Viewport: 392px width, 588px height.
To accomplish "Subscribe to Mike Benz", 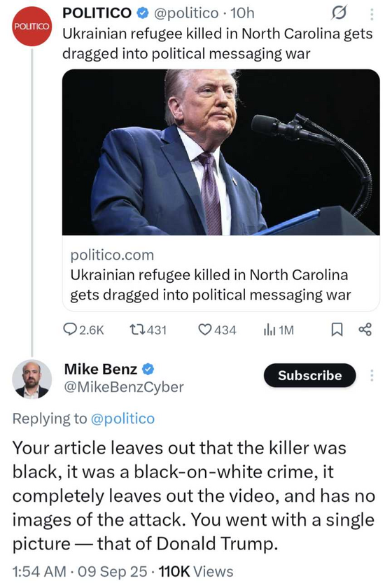I will click(x=310, y=375).
